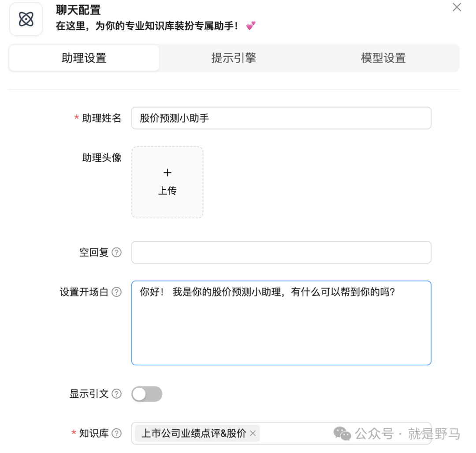Open the 知识库 selection dropdown
Viewport: 476px width, 453px height.
[300, 434]
